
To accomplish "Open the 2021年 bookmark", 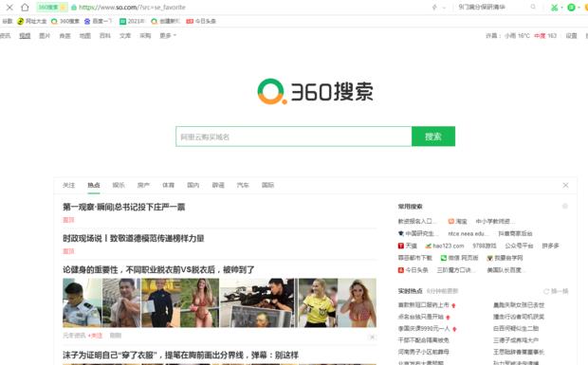I will click(132, 21).
